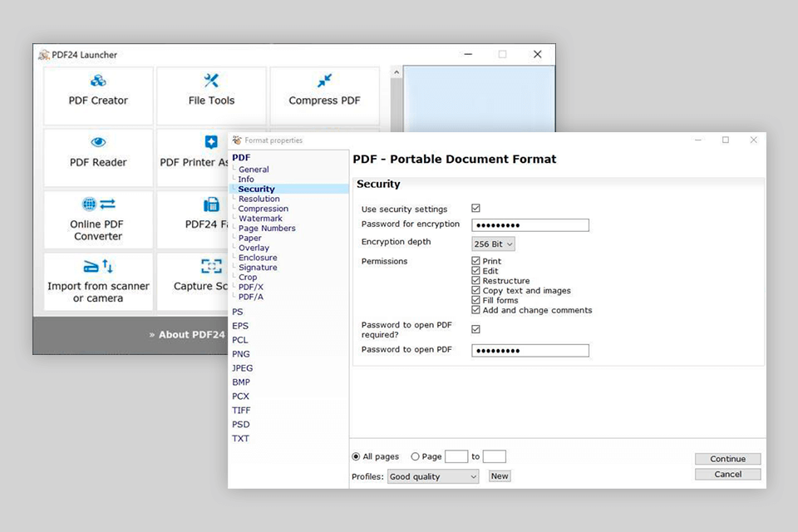Select EPS format in the list
The image size is (798, 532).
tap(240, 326)
